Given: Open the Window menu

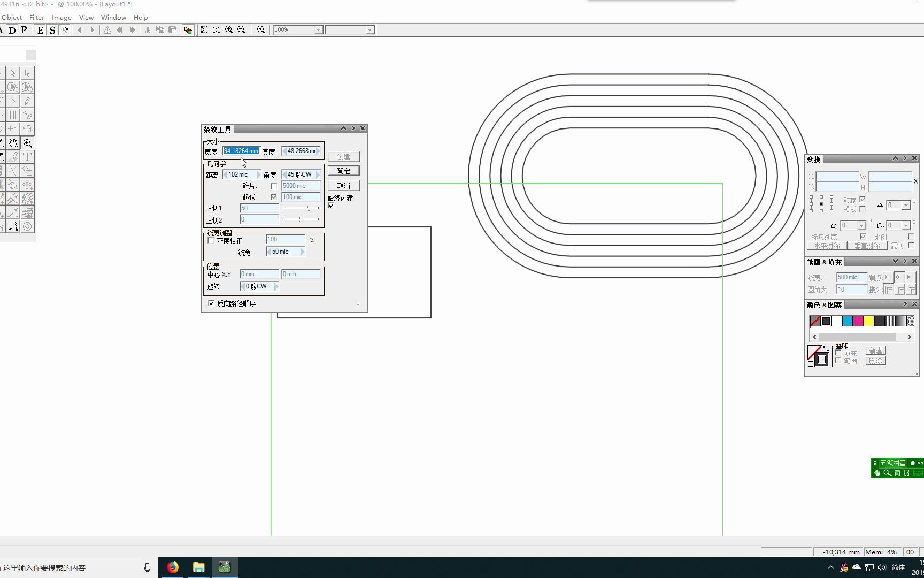Looking at the screenshot, I should coord(113,17).
